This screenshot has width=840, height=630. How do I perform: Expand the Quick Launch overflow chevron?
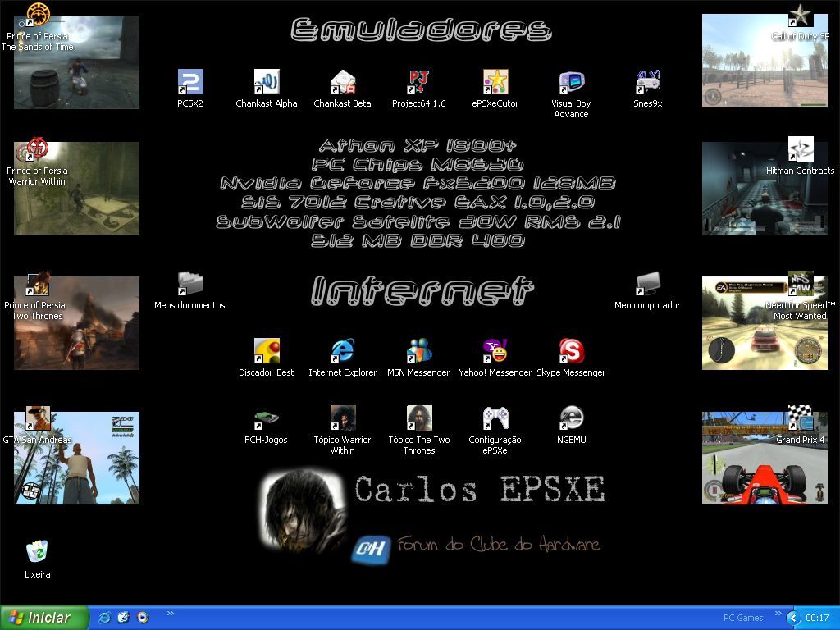pyautogui.click(x=171, y=613)
